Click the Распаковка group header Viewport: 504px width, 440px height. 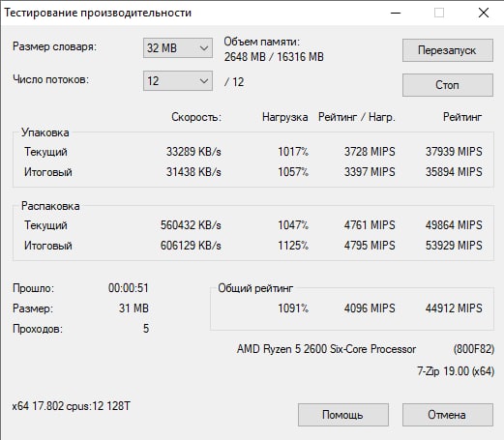point(50,206)
